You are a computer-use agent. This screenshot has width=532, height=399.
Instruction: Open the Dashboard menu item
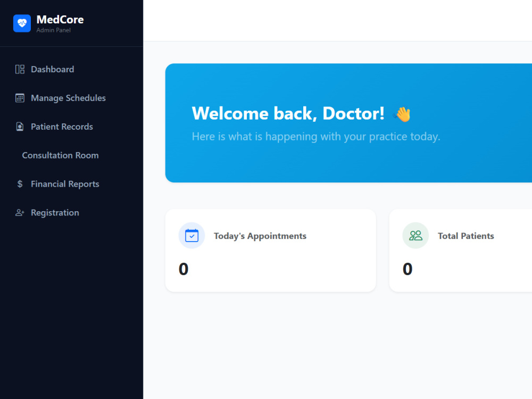pyautogui.click(x=72, y=69)
